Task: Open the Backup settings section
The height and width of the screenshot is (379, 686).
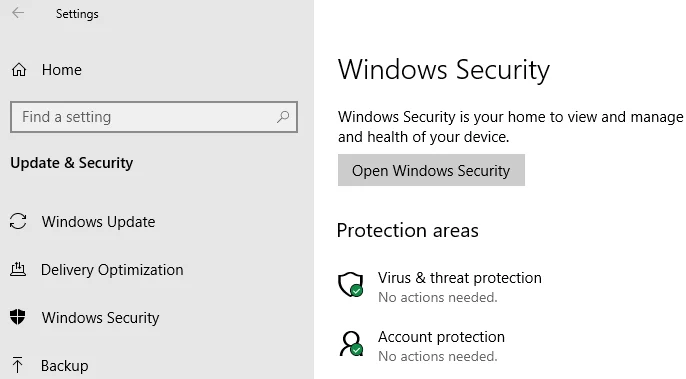Action: point(65,366)
